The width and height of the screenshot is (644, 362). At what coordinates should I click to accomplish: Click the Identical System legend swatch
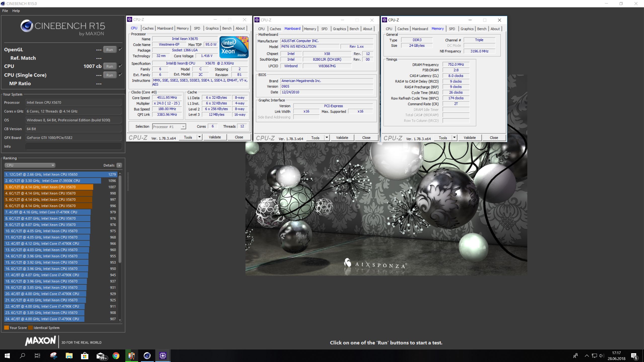(x=30, y=328)
